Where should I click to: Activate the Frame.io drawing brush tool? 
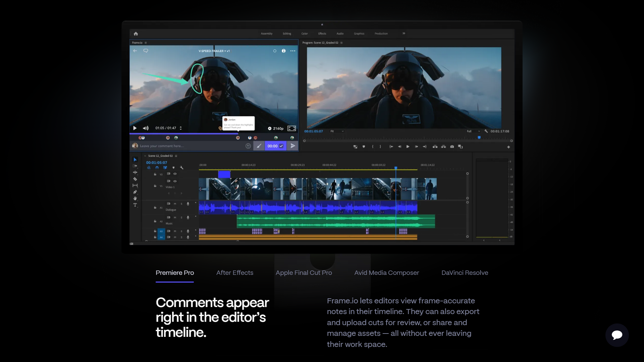pos(259,146)
